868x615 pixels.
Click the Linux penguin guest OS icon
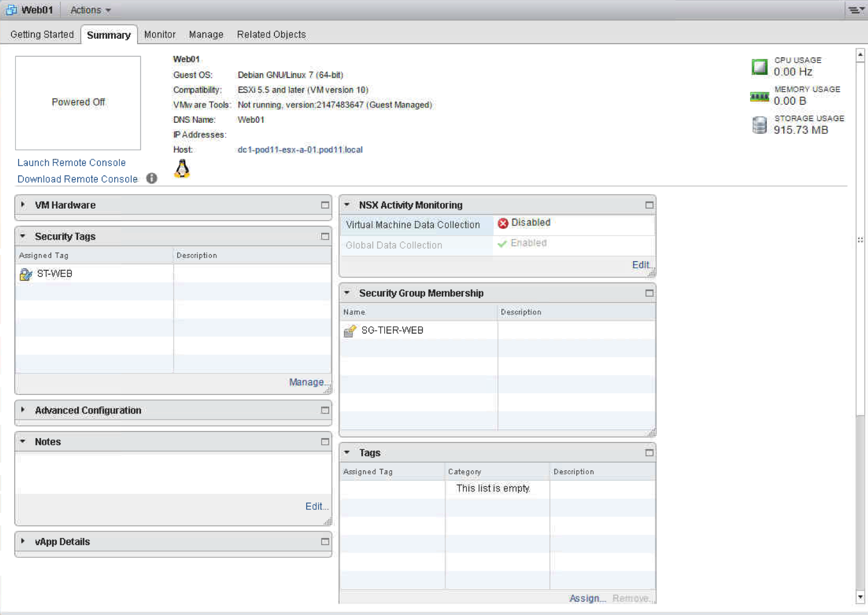click(x=182, y=169)
